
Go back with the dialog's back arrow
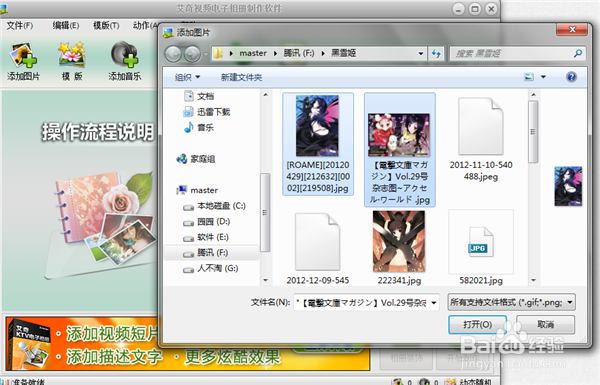point(173,54)
